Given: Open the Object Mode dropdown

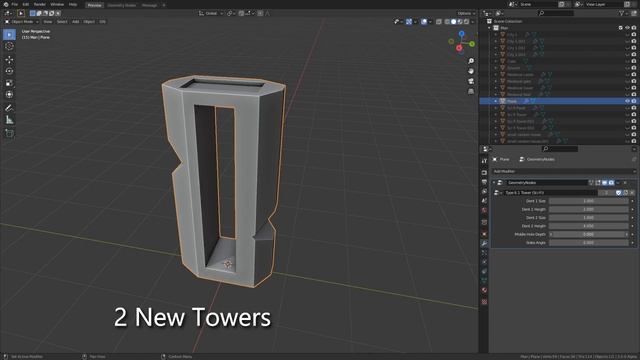Looking at the screenshot, I should pyautogui.click(x=22, y=22).
